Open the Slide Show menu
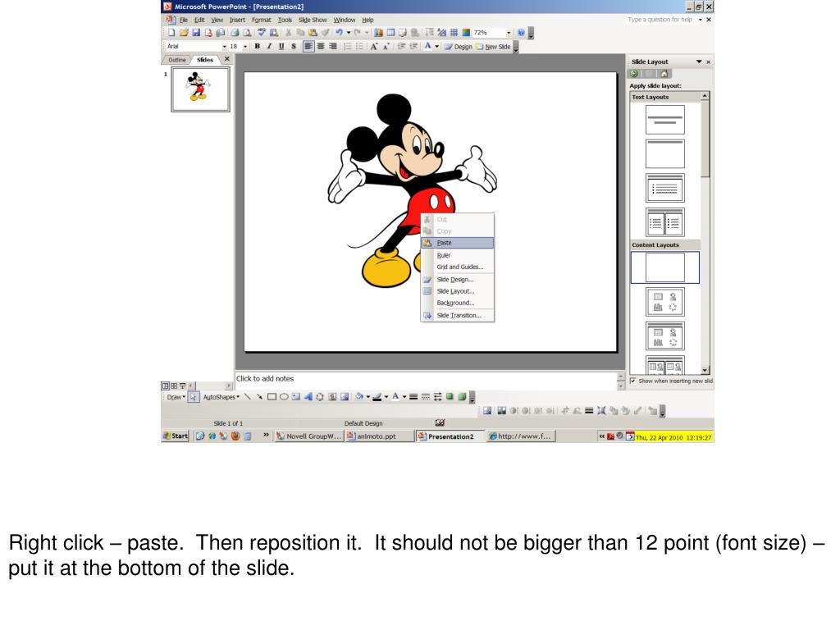The height and width of the screenshot is (630, 840). pyautogui.click(x=313, y=20)
